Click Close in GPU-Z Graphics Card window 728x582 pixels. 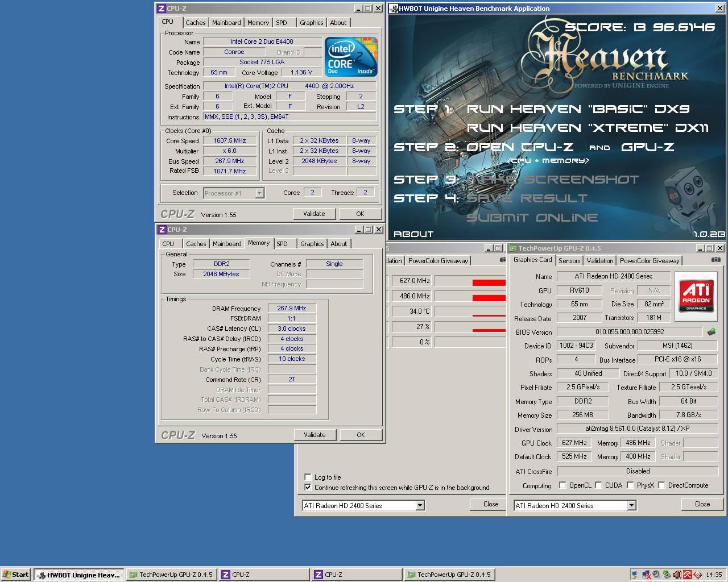click(x=702, y=504)
